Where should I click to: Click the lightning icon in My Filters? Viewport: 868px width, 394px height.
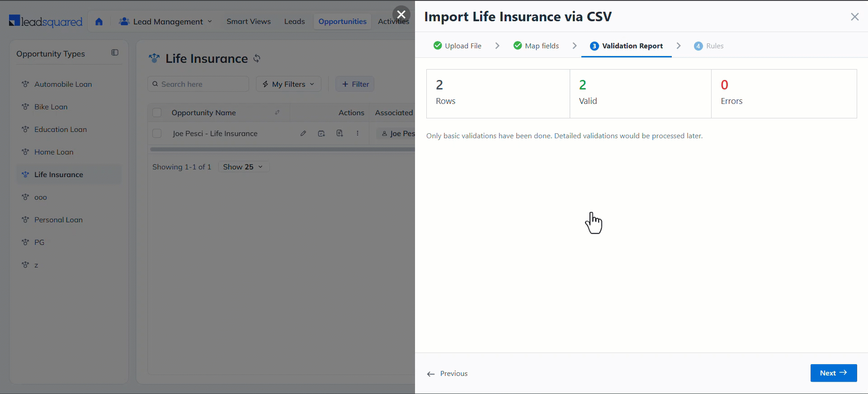click(x=265, y=84)
